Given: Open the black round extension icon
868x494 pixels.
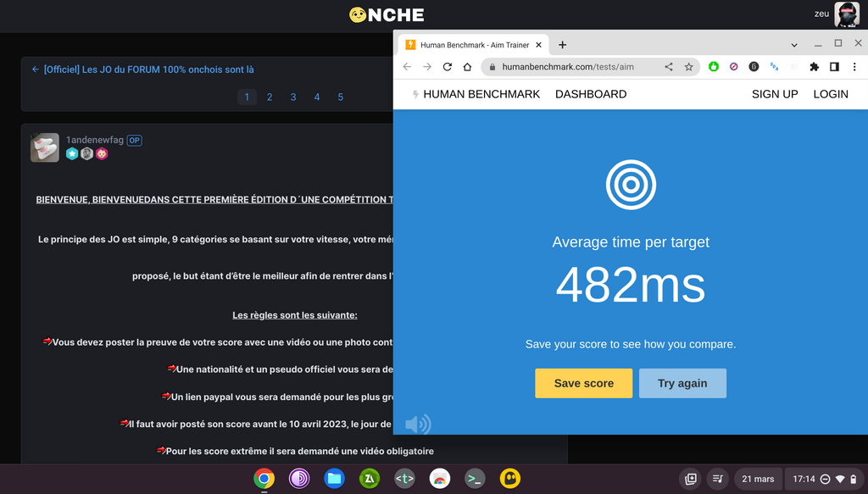Looking at the screenshot, I should tap(754, 67).
